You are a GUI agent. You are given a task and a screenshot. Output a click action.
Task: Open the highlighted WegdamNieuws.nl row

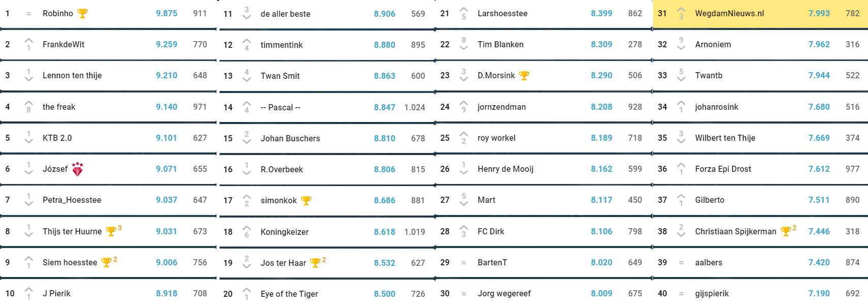point(760,14)
